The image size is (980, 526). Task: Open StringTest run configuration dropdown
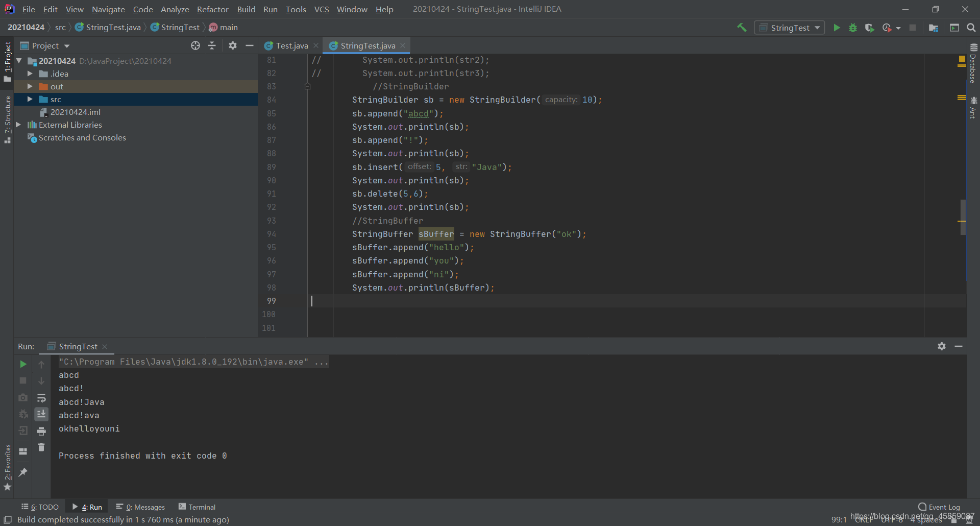(790, 28)
